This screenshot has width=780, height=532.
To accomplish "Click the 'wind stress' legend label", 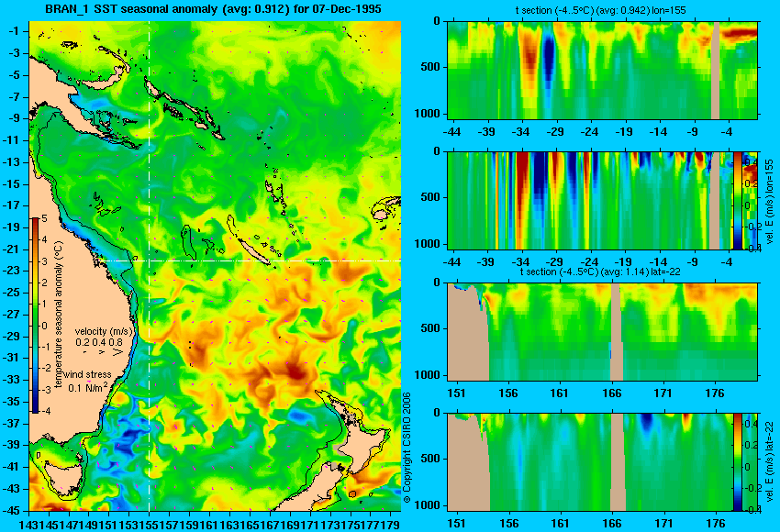I will pos(87,374).
